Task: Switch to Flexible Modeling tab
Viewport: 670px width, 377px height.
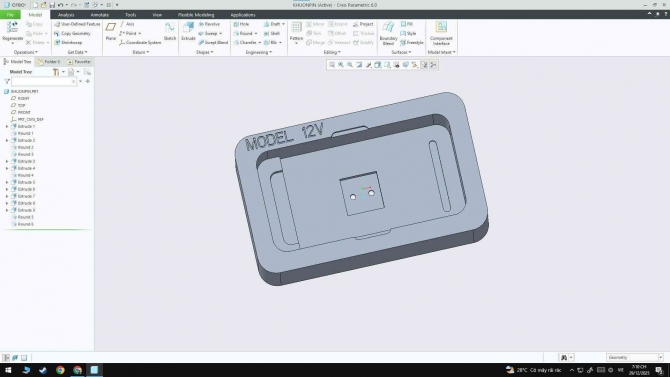Action: (196, 15)
